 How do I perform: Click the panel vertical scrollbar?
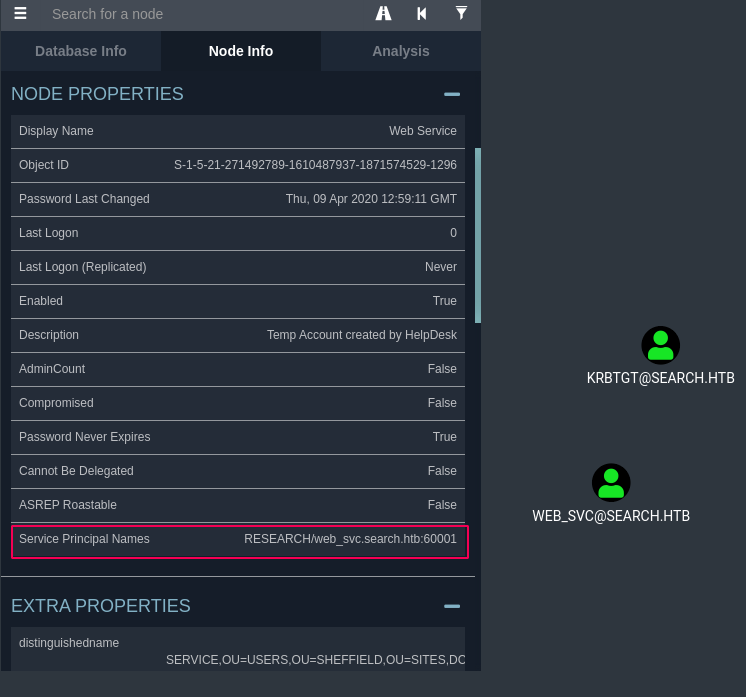click(x=478, y=235)
